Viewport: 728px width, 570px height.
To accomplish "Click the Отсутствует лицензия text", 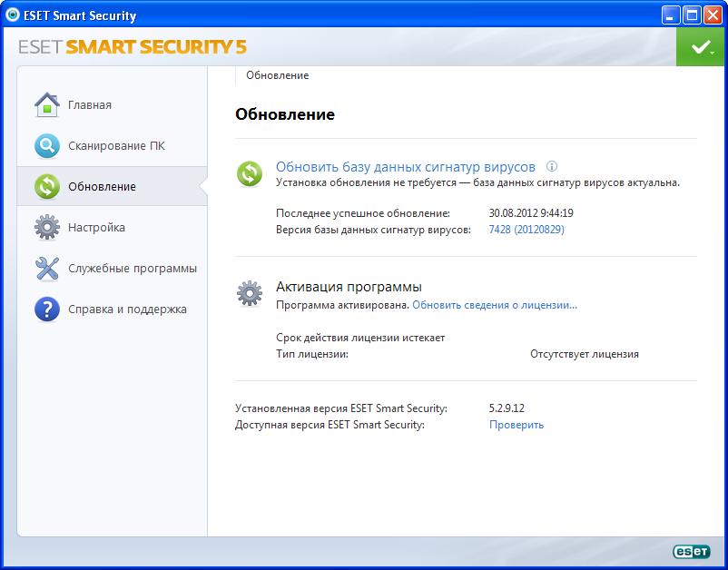I will [585, 354].
